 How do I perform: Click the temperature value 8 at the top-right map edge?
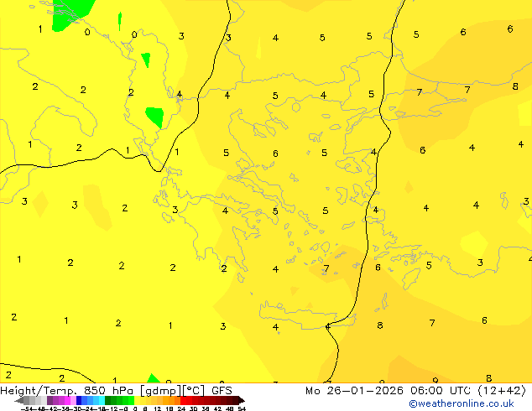[x=515, y=86]
